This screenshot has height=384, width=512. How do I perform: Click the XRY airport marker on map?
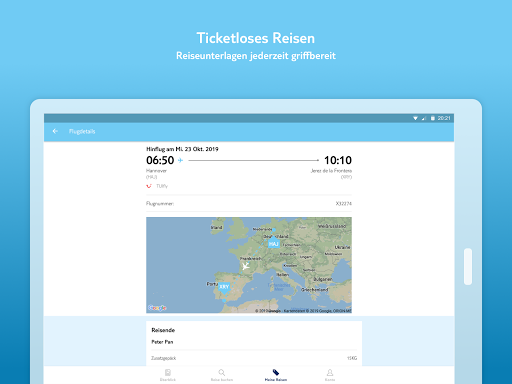(224, 287)
